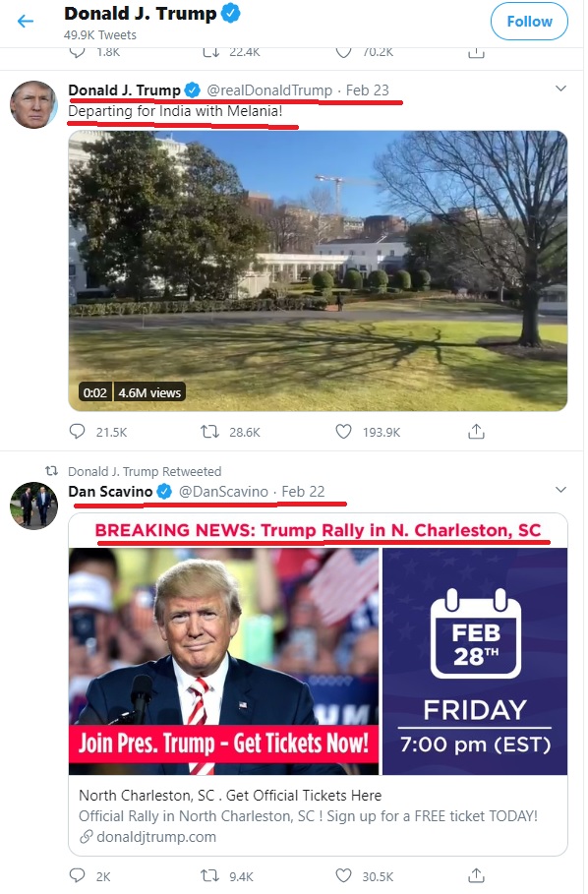Open the @realDonaldTrump handle link

point(269,90)
